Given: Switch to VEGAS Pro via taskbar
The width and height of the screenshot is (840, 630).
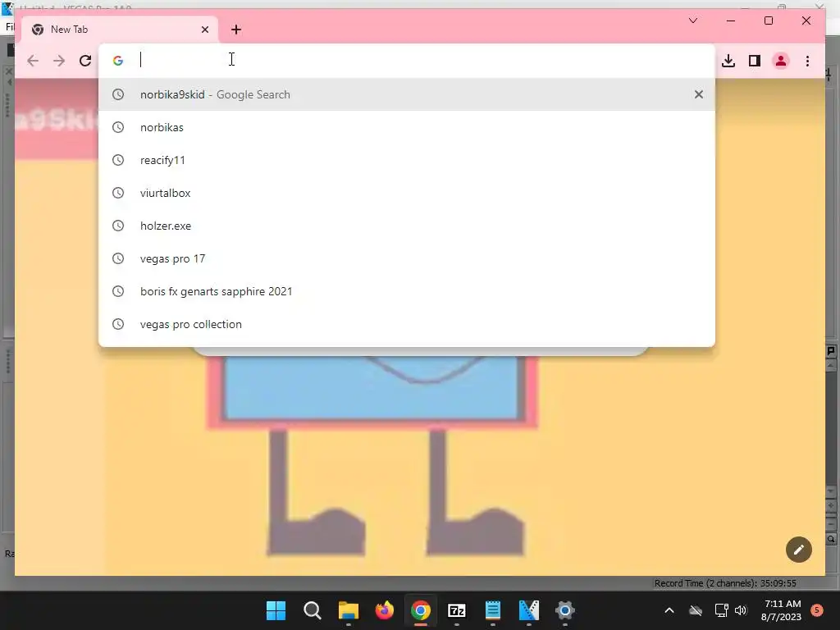Looking at the screenshot, I should click(x=529, y=610).
